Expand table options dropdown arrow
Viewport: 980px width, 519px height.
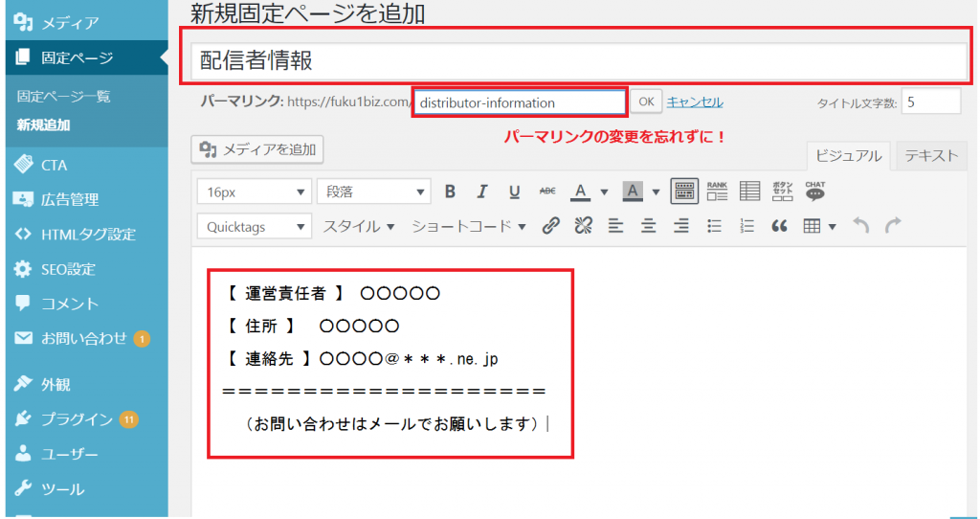pyautogui.click(x=833, y=226)
